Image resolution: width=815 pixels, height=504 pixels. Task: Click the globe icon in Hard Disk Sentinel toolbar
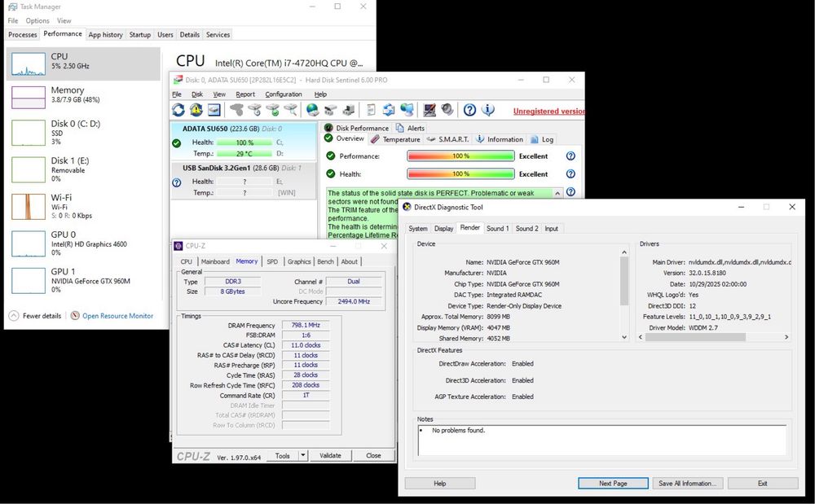coord(312,110)
